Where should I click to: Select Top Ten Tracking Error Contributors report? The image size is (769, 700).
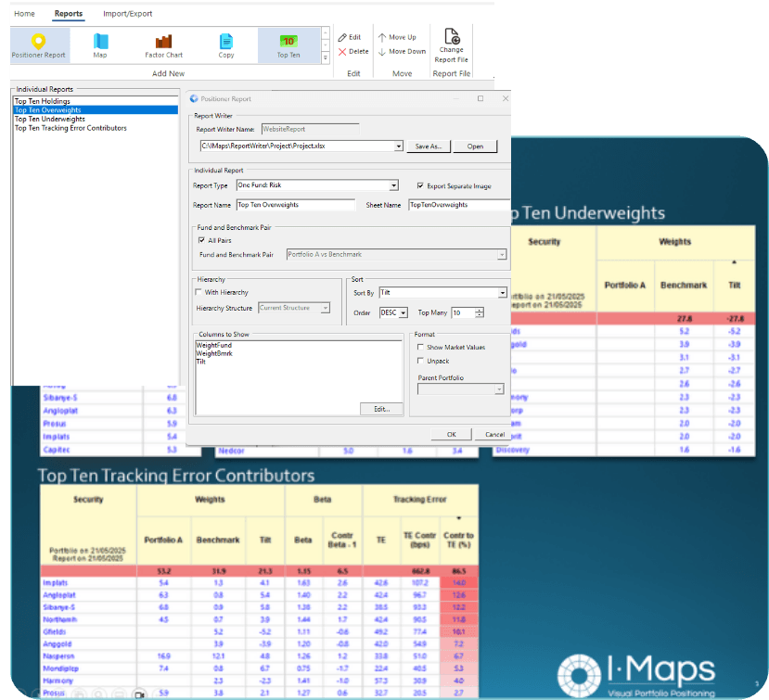tap(96, 128)
